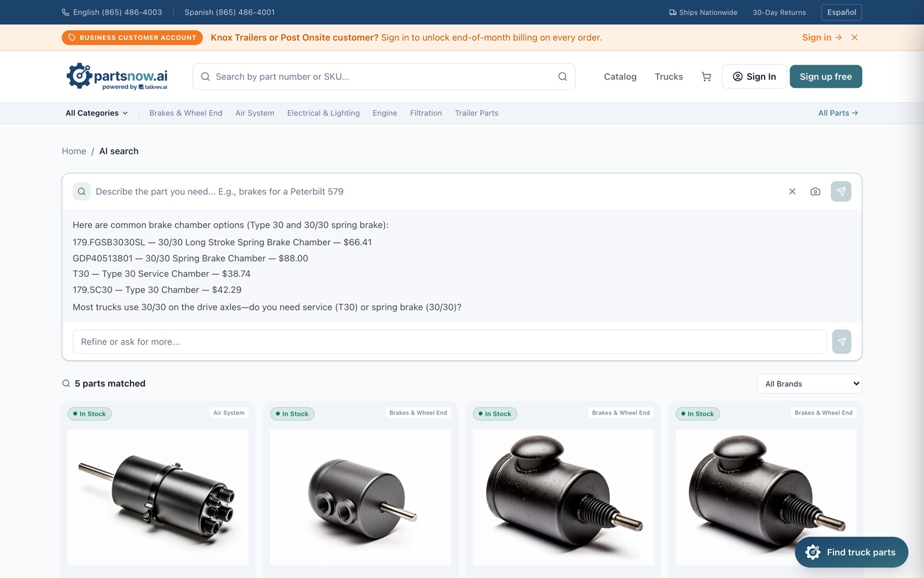Click the Business Customer Account badge

tap(132, 38)
